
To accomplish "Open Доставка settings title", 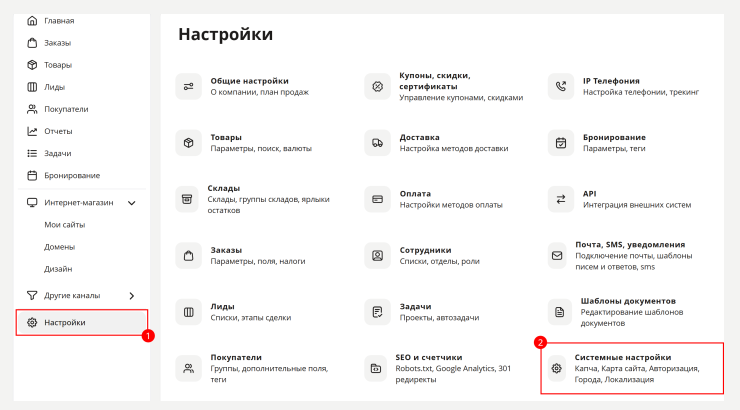I will [x=420, y=137].
